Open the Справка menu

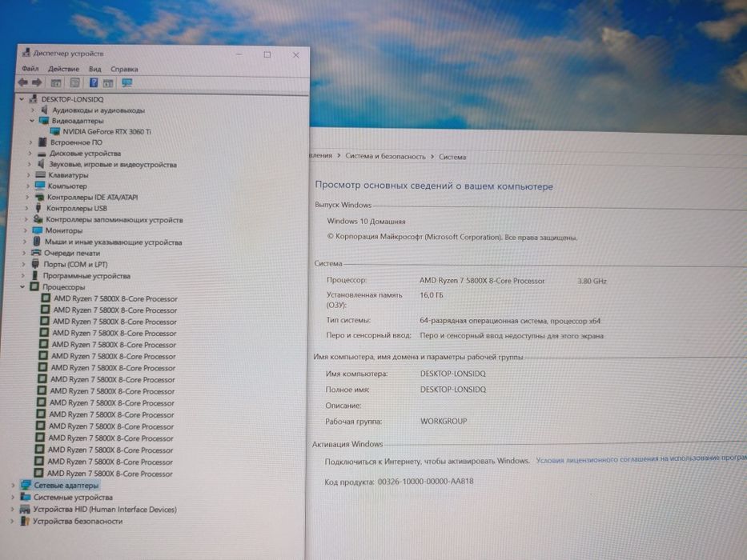124,69
